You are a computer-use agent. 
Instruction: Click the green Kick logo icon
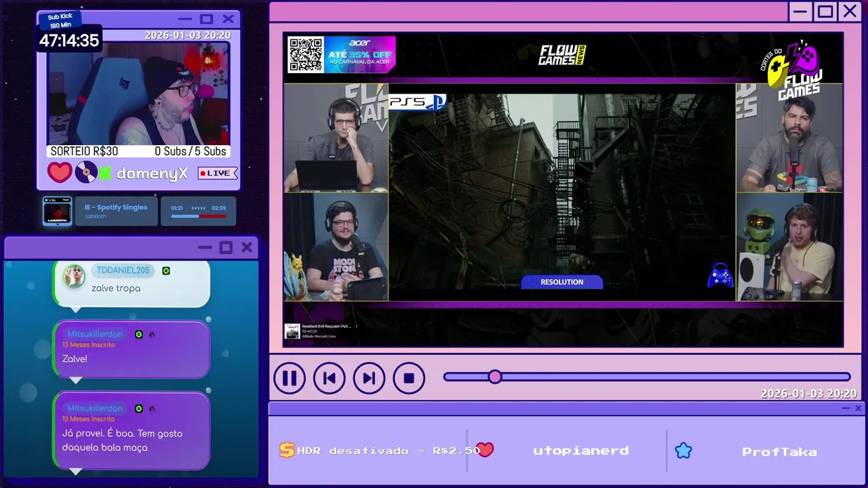105,174
